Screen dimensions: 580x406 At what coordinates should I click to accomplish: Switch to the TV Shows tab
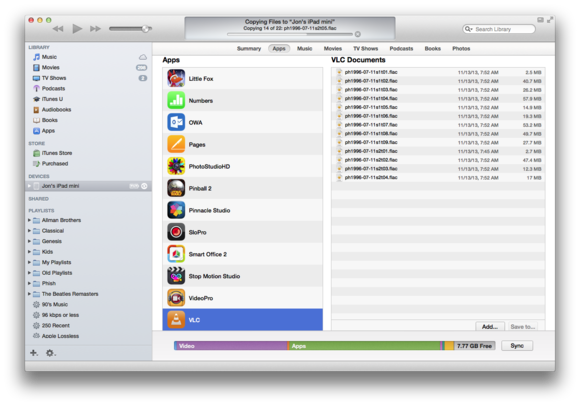pos(365,48)
